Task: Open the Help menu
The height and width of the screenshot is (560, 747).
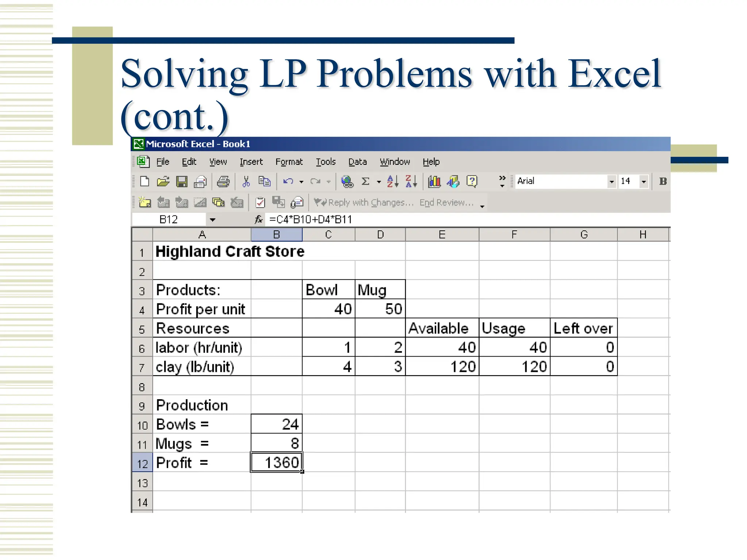Action: click(431, 162)
